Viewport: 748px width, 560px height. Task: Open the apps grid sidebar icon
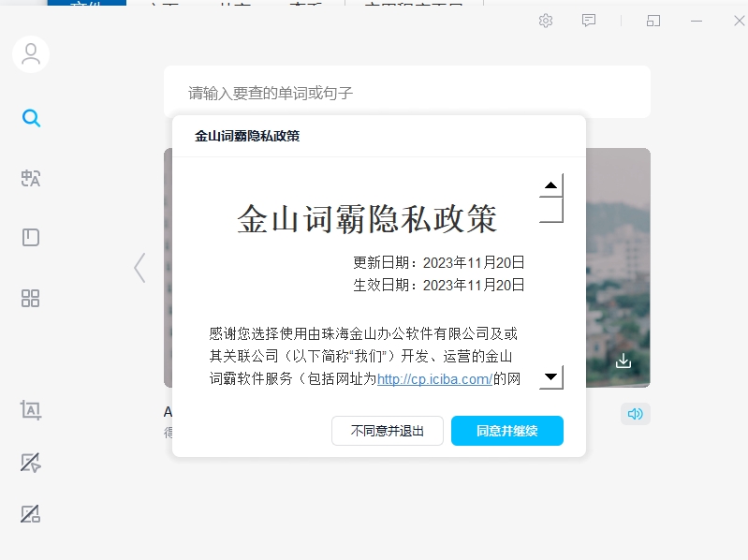31,298
